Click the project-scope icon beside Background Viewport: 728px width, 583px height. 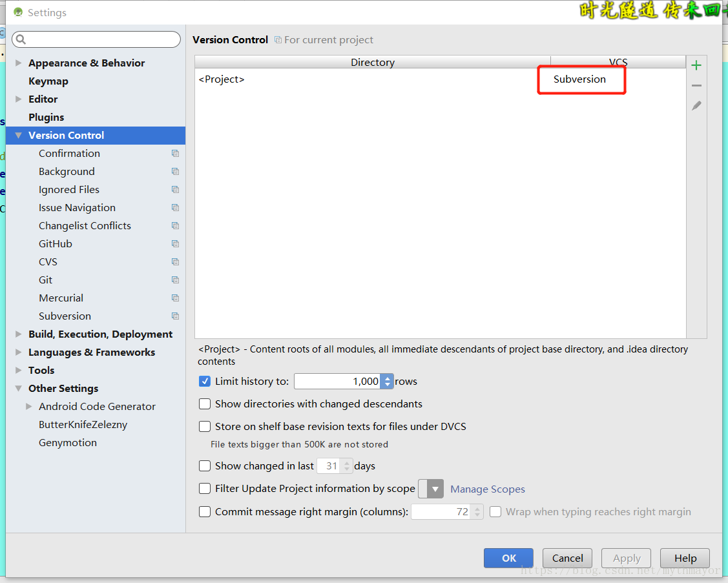coord(175,171)
